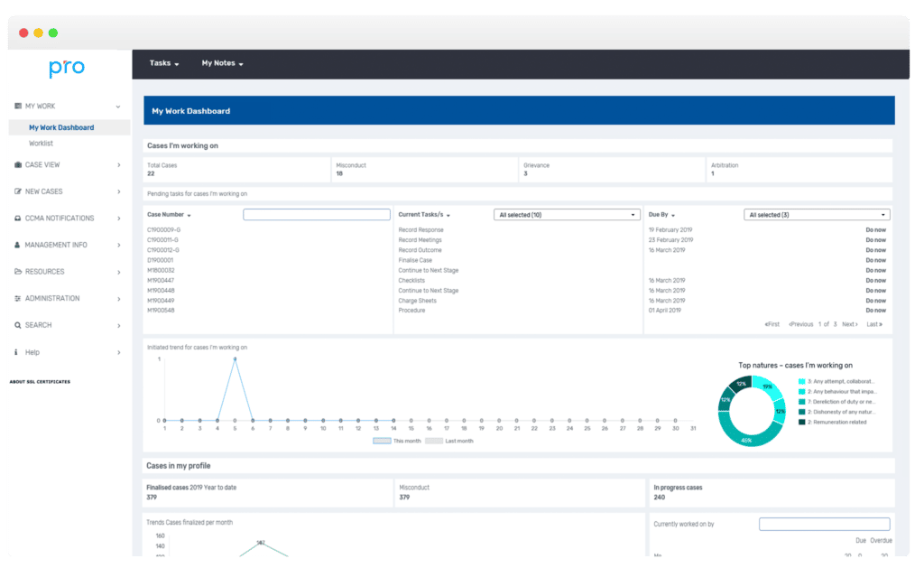Click the NEW CASES pencil icon
The image size is (924, 568).
[19, 191]
